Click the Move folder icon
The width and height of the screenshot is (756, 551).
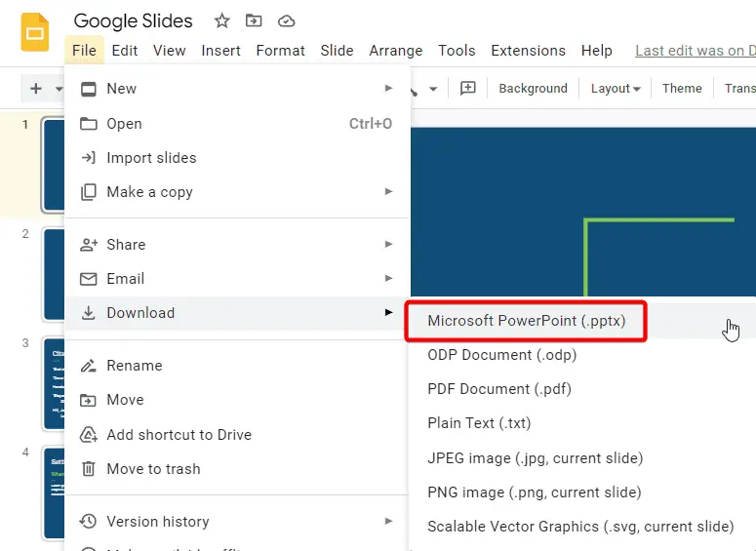(x=88, y=400)
